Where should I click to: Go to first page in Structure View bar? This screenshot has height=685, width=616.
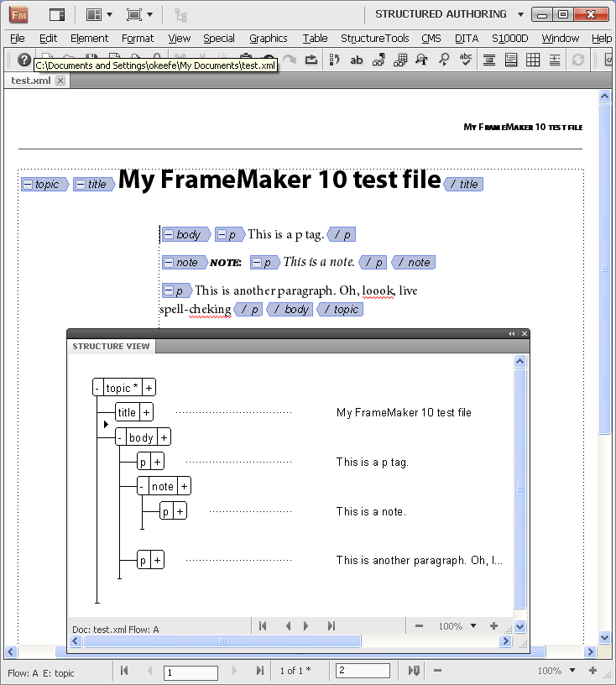(263, 626)
